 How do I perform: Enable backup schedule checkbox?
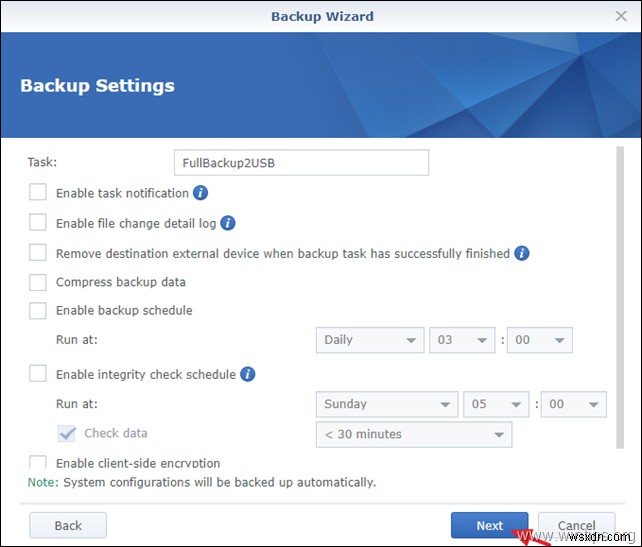click(38, 310)
